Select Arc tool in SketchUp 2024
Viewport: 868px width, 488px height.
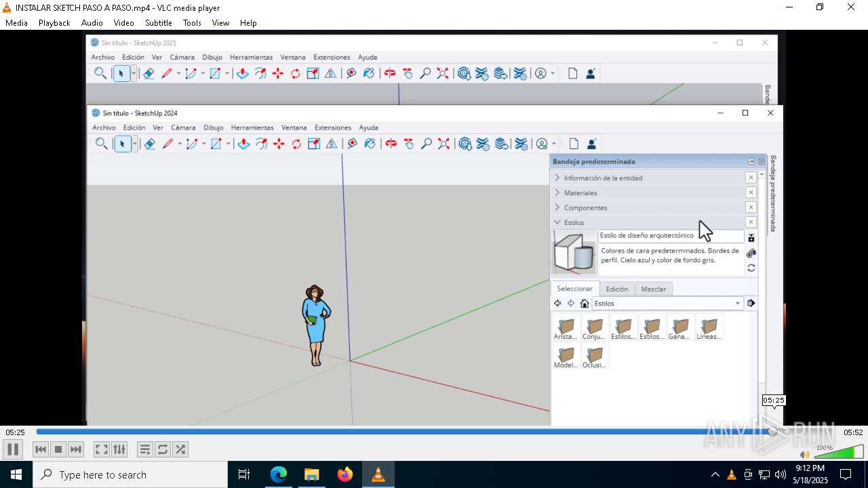click(x=192, y=144)
